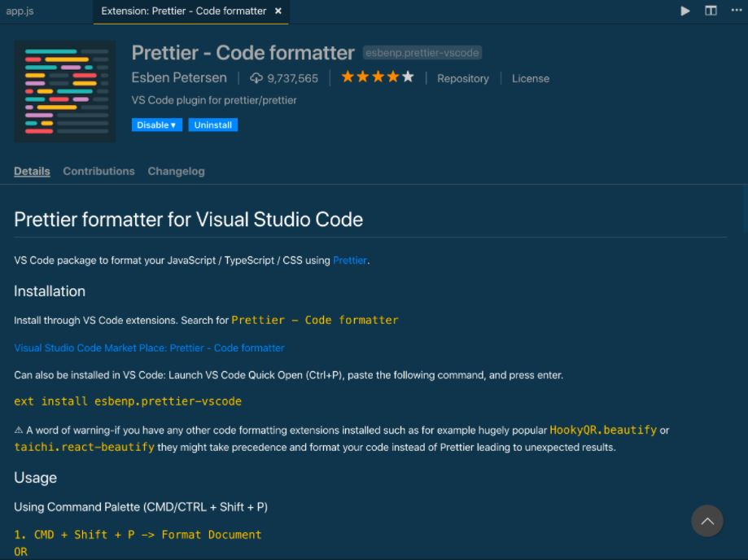Click the scroll-to-top arrow button
Image resolution: width=748 pixels, height=560 pixels.
tap(707, 521)
